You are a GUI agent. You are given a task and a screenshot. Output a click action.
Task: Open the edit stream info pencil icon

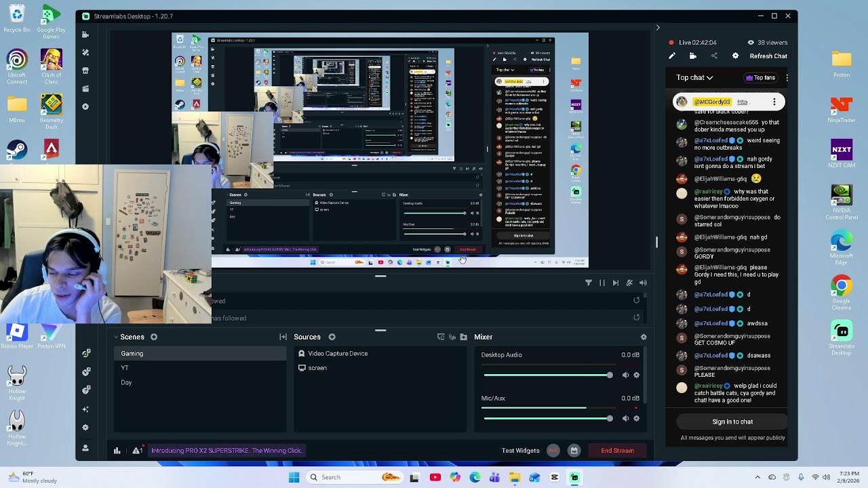tap(672, 56)
